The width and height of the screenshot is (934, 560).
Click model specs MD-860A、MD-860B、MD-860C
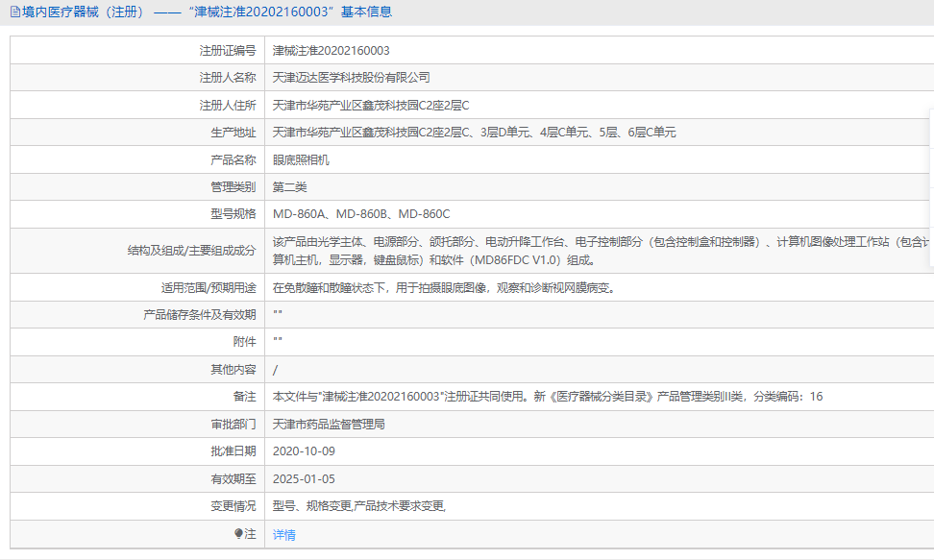361,214
